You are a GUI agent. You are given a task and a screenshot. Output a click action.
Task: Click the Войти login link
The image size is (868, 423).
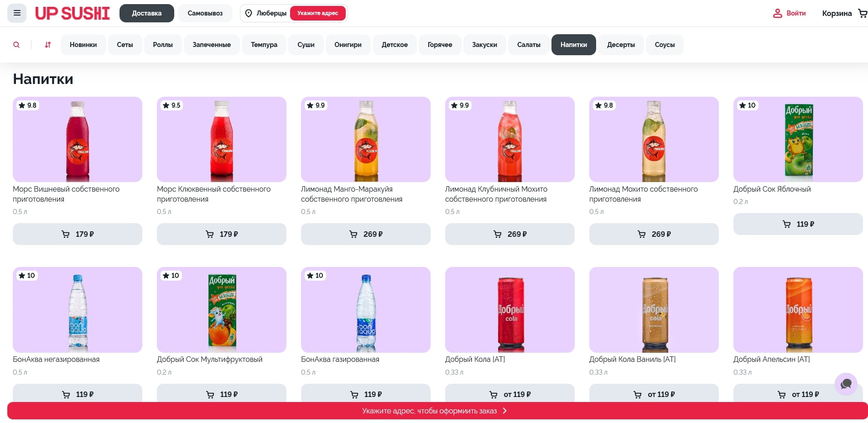click(x=795, y=13)
